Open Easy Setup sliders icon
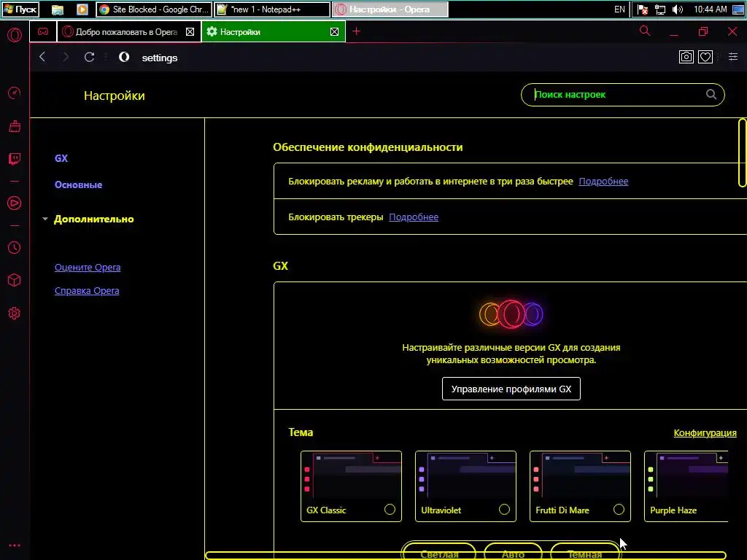The image size is (747, 560). pos(733,57)
